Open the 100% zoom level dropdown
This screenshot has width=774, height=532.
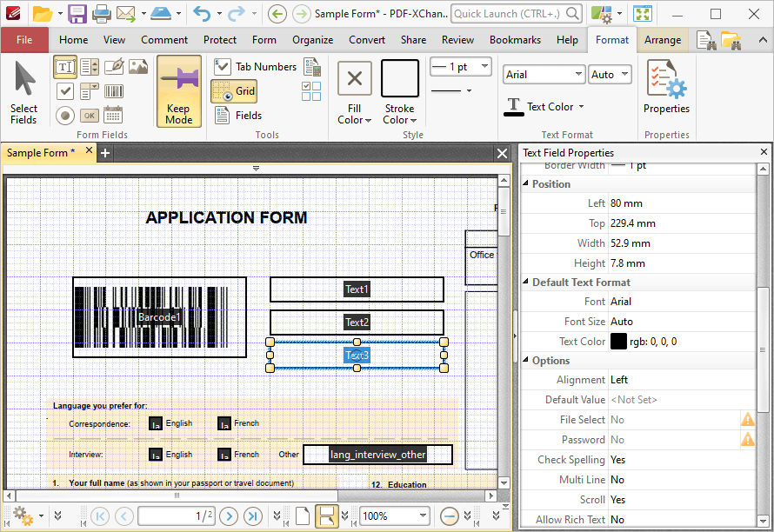pyautogui.click(x=424, y=516)
